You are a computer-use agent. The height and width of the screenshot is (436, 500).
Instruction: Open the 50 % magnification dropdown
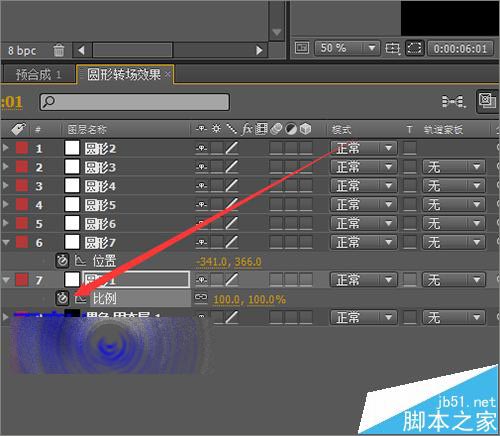tap(347, 48)
